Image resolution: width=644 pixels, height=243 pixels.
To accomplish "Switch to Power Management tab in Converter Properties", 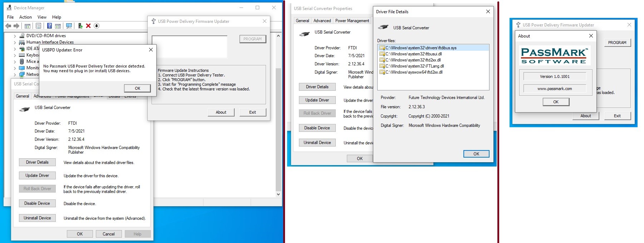I will [x=352, y=21].
